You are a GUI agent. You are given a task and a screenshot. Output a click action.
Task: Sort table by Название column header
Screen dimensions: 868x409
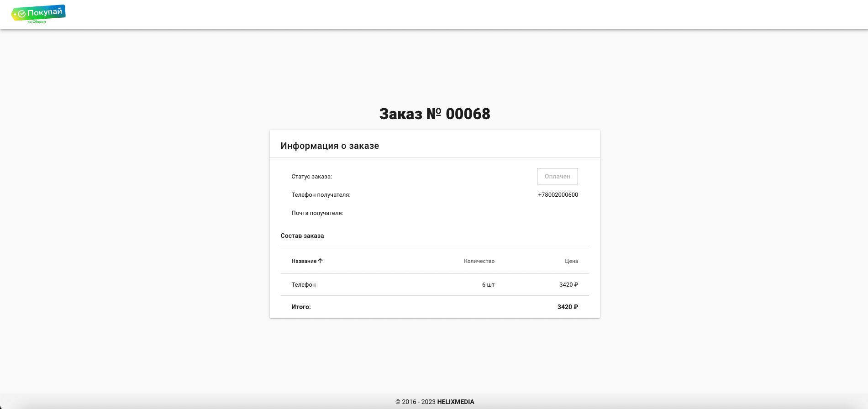tap(304, 261)
